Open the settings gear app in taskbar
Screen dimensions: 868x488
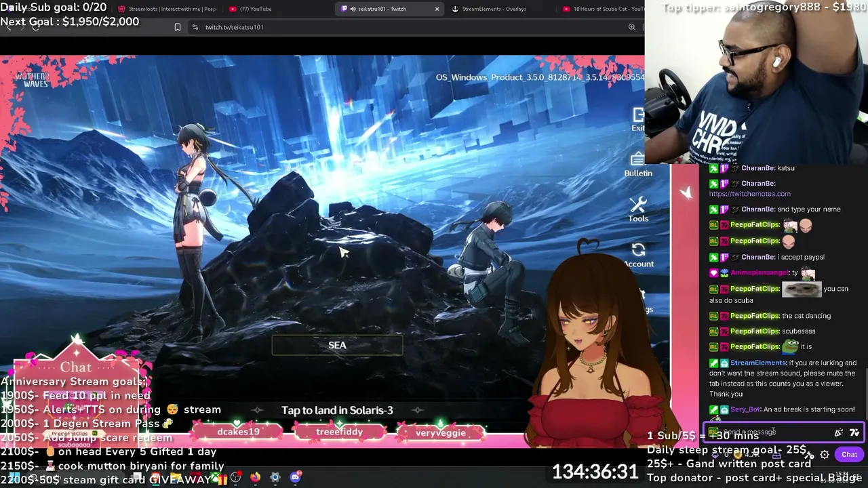[x=275, y=478]
